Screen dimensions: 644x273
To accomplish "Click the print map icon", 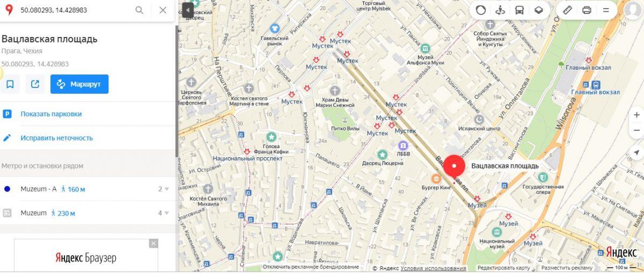I will point(587,10).
